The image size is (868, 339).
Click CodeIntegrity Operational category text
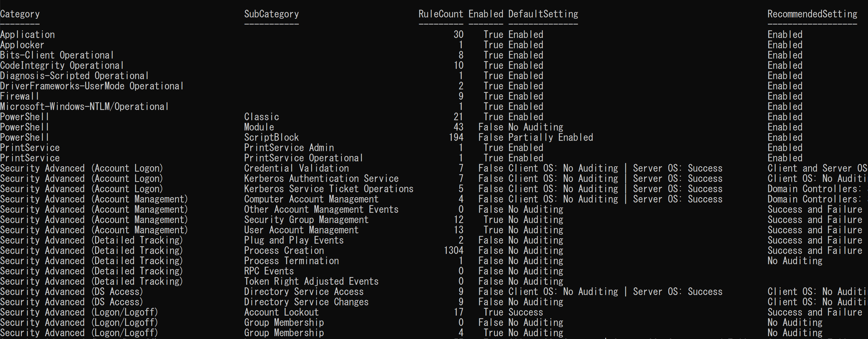coord(62,65)
